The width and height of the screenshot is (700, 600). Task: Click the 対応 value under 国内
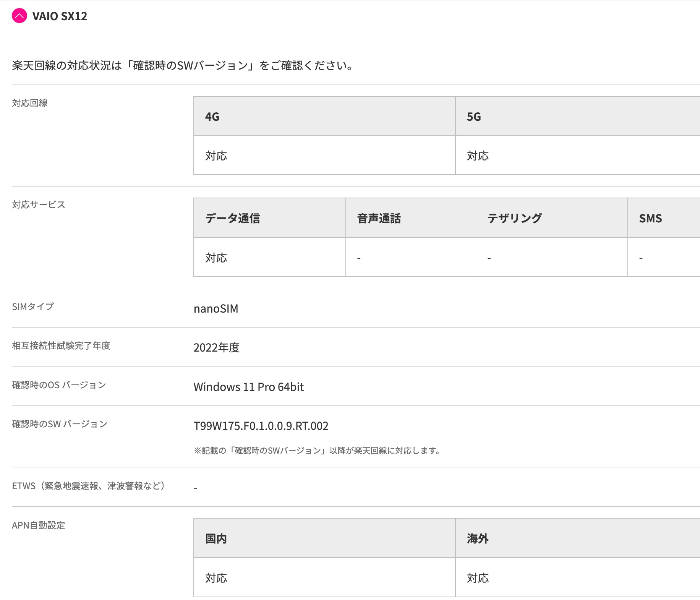[x=216, y=578]
